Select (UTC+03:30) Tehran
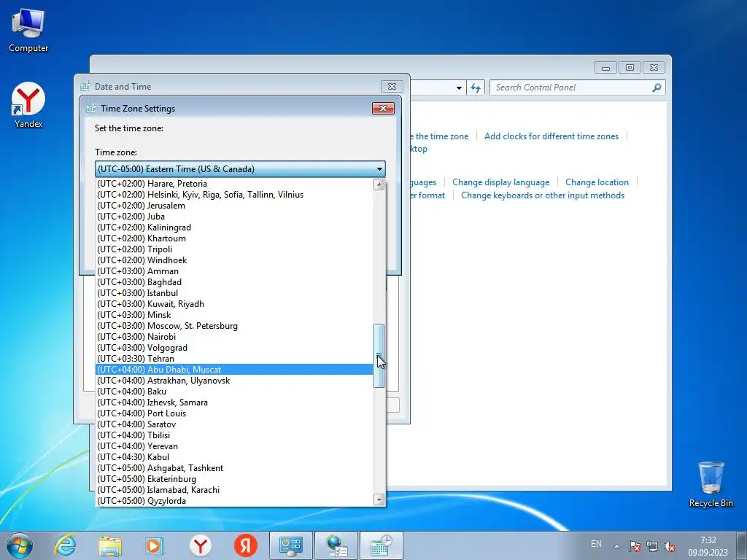Screen dimensions: 747x560 pos(234,359)
